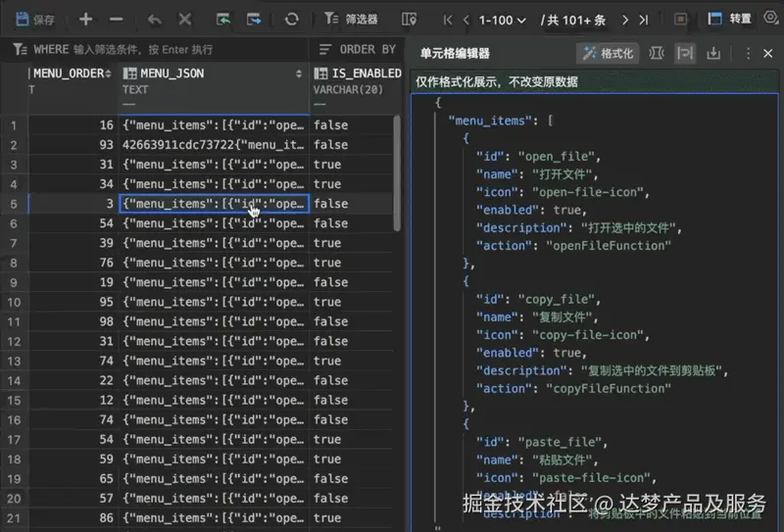Select MENU_JSON cell in row 2
This screenshot has width=784, height=532.
214,145
